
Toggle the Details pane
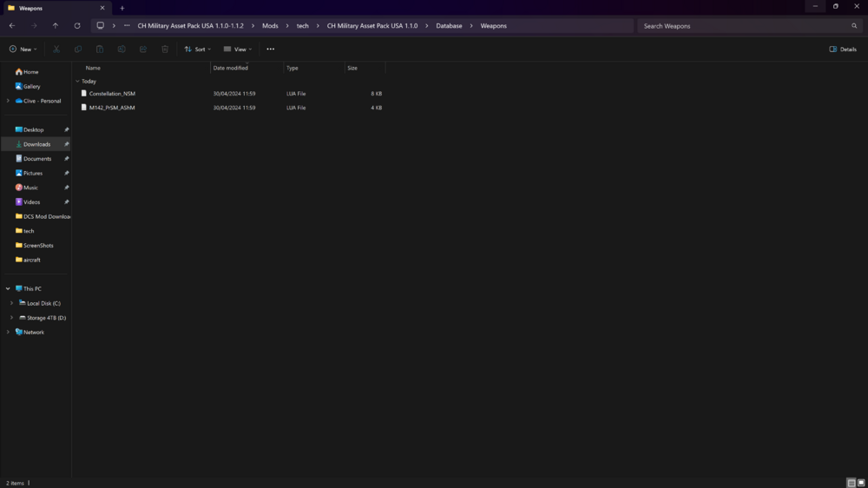click(843, 49)
